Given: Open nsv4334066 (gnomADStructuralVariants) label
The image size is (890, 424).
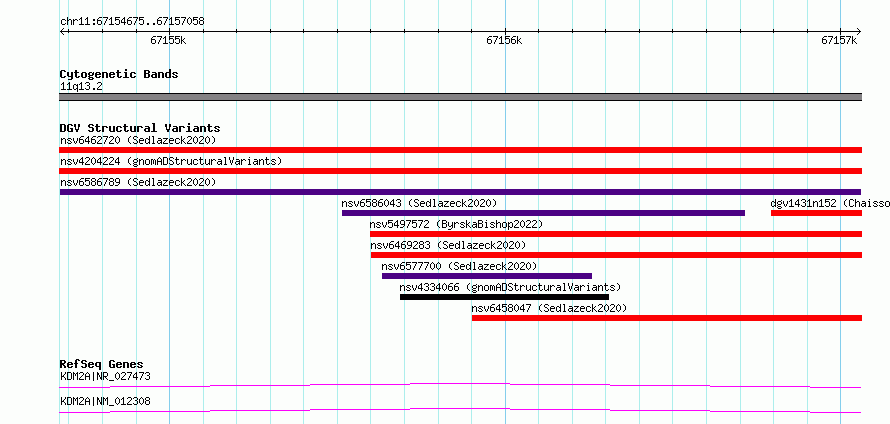Looking at the screenshot, I should pos(510,287).
